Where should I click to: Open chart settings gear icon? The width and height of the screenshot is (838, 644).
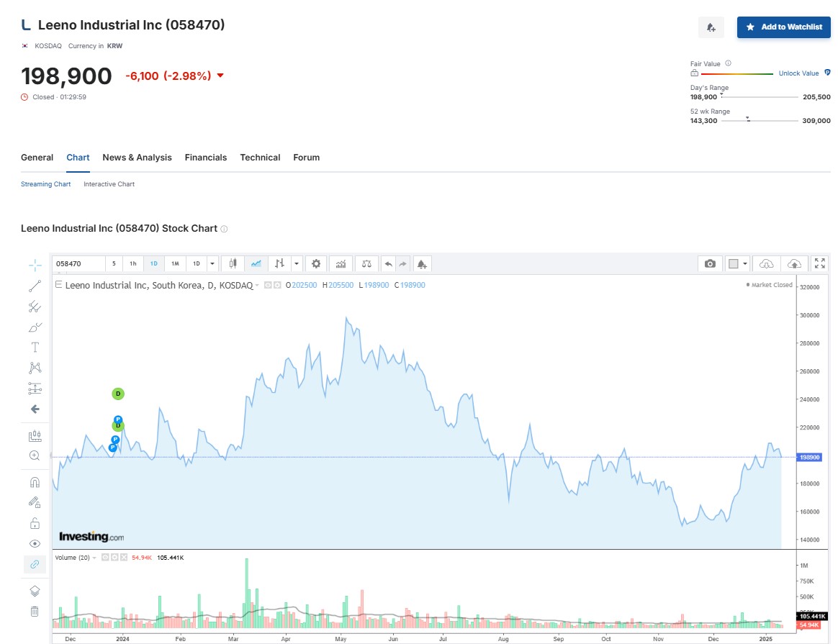(316, 264)
